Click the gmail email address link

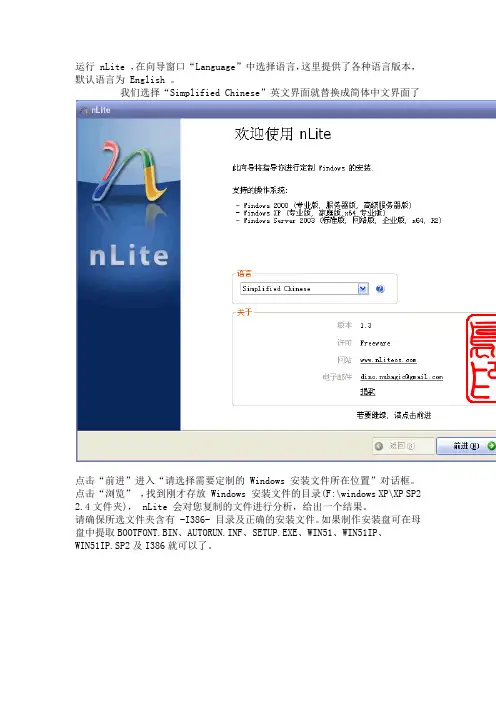tap(402, 377)
